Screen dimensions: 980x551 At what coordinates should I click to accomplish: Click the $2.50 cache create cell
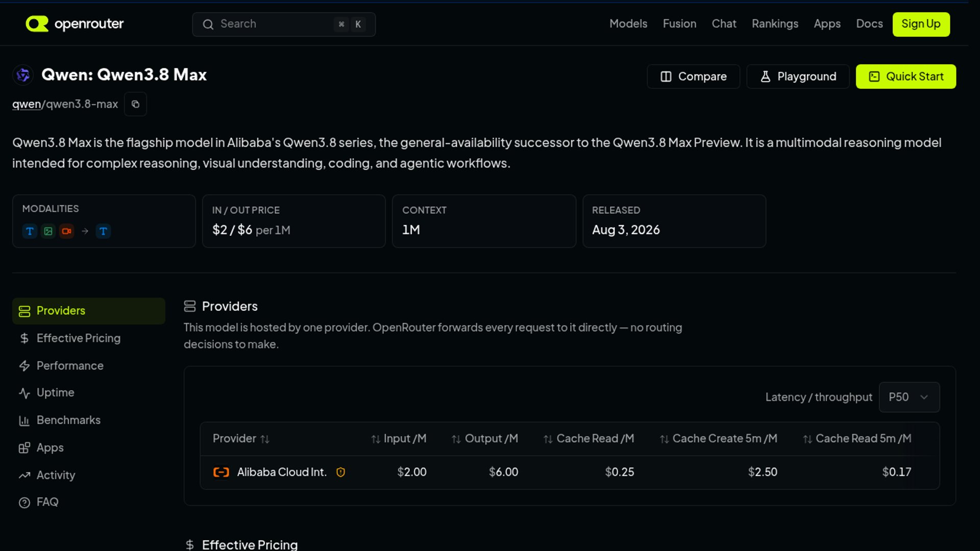[763, 472]
